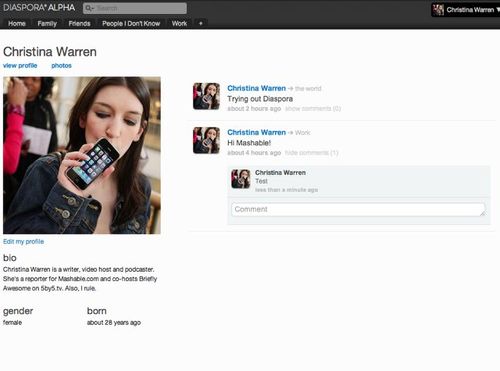Click the DIASPORA ALPHA logo
This screenshot has width=500, height=371.
39,8
